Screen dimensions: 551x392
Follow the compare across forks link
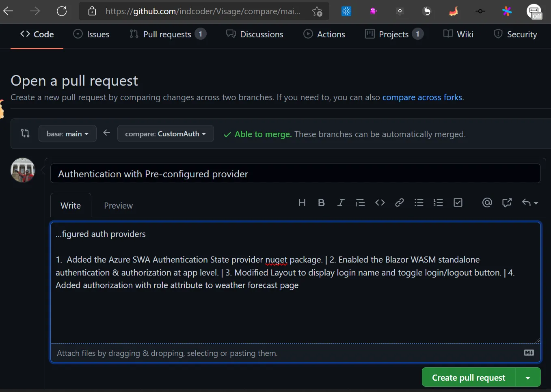(x=422, y=97)
